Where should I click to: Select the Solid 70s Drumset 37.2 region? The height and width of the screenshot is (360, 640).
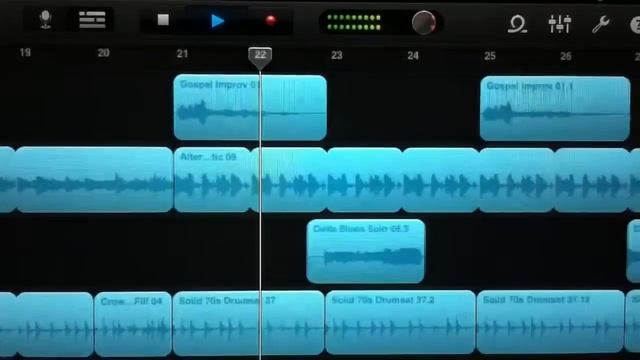400,322
